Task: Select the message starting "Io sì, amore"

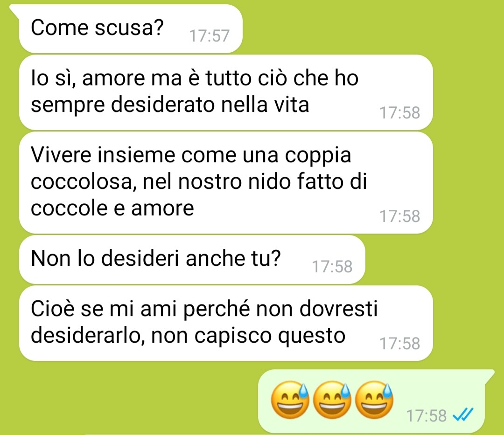Action: tap(226, 92)
